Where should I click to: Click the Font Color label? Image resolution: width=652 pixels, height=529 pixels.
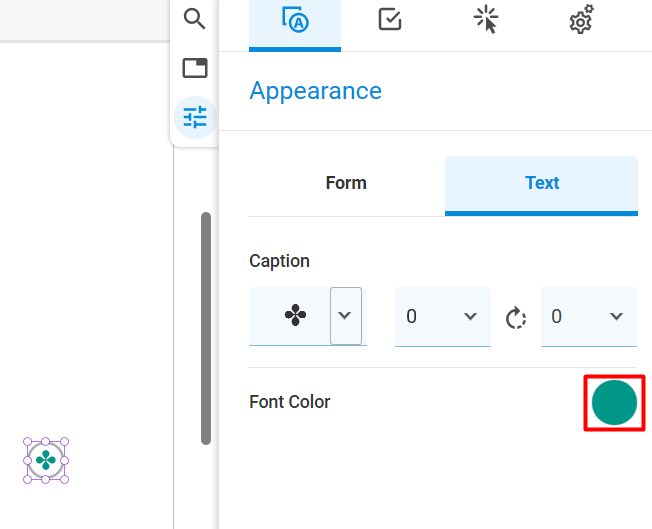coord(290,402)
